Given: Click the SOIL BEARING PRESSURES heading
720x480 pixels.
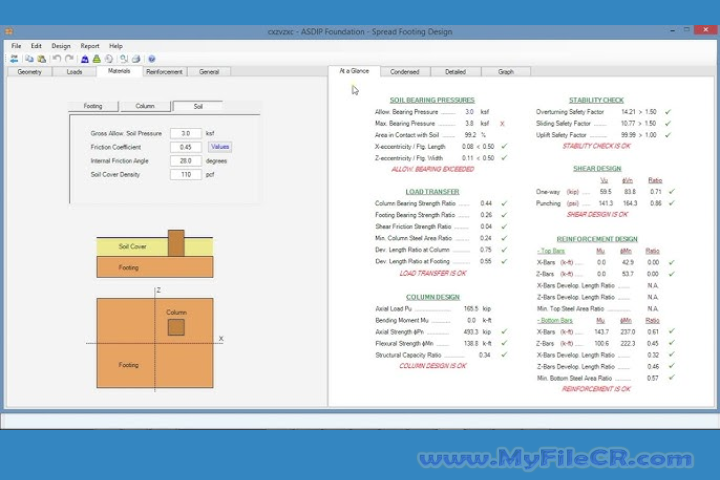Looking at the screenshot, I should [x=432, y=100].
